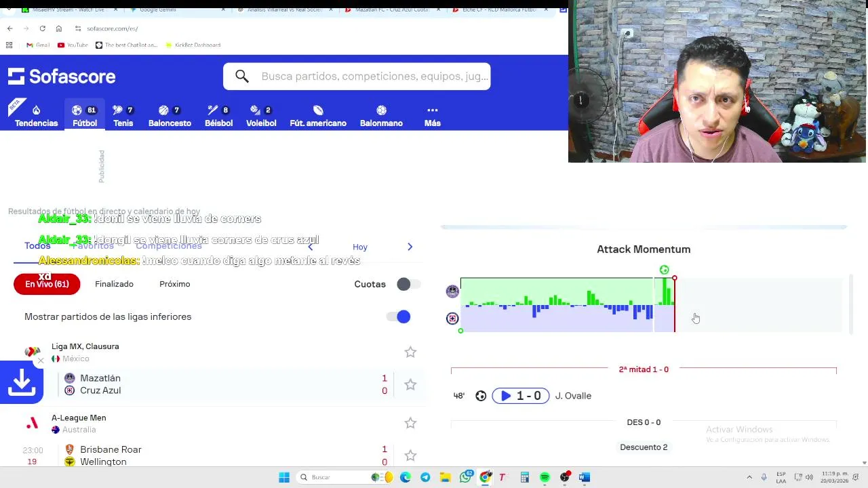Open the KickBot Dashboard bookmark

(193, 45)
